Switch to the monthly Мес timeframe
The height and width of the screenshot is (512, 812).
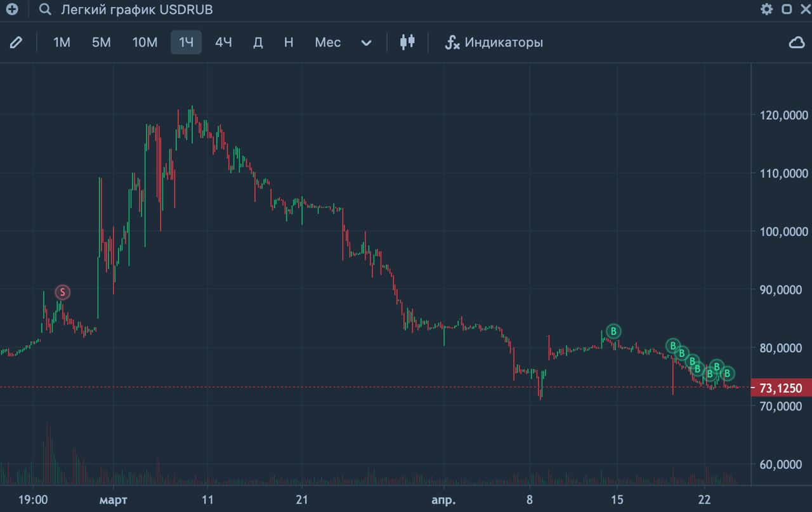click(328, 43)
